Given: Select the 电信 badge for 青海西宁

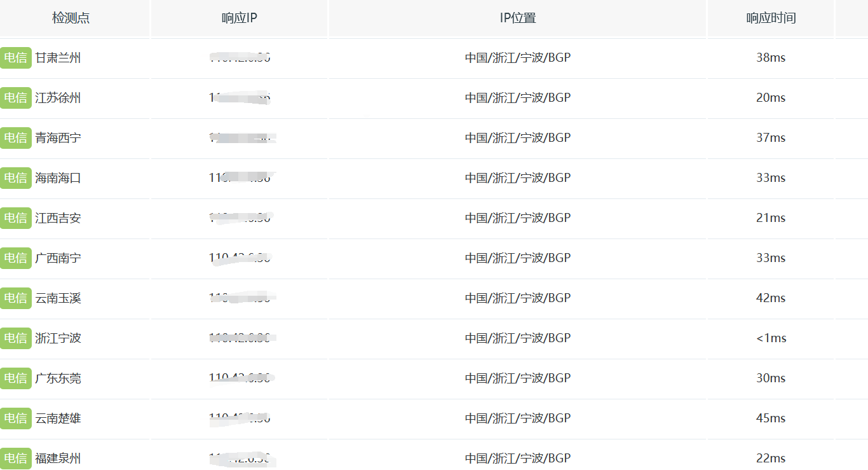Looking at the screenshot, I should tap(15, 138).
